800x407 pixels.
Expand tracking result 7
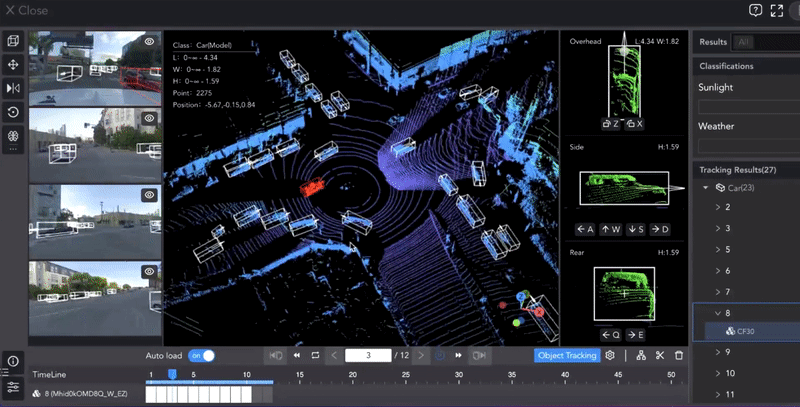point(717,292)
